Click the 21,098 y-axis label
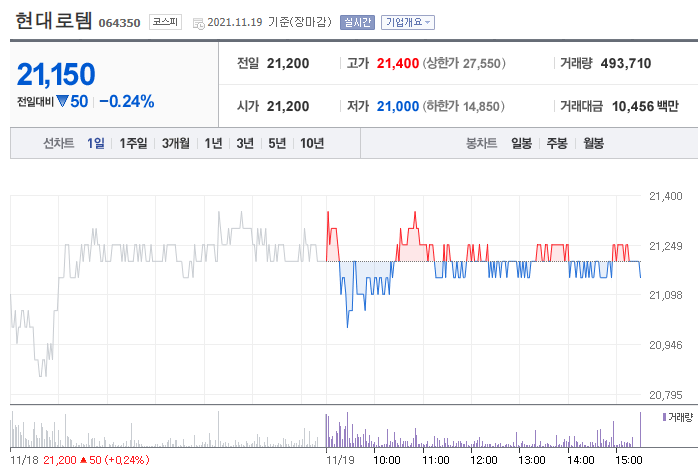 (666, 295)
